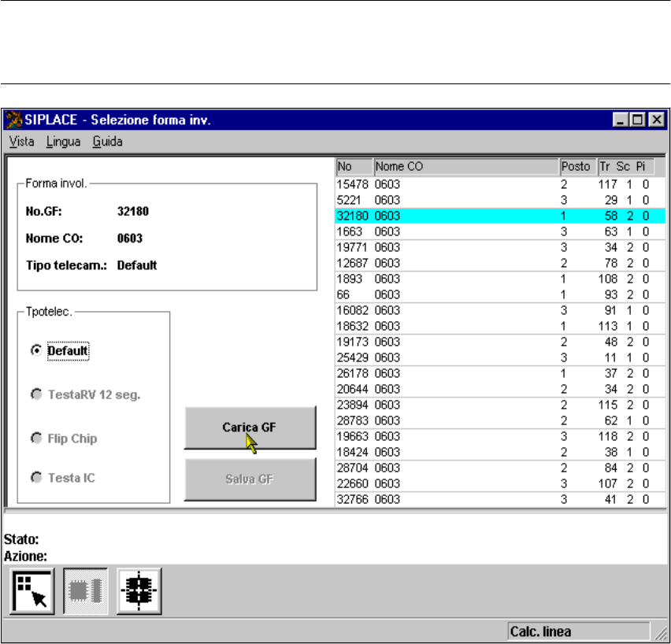Click the Tr Sc Pi column header

point(625,166)
